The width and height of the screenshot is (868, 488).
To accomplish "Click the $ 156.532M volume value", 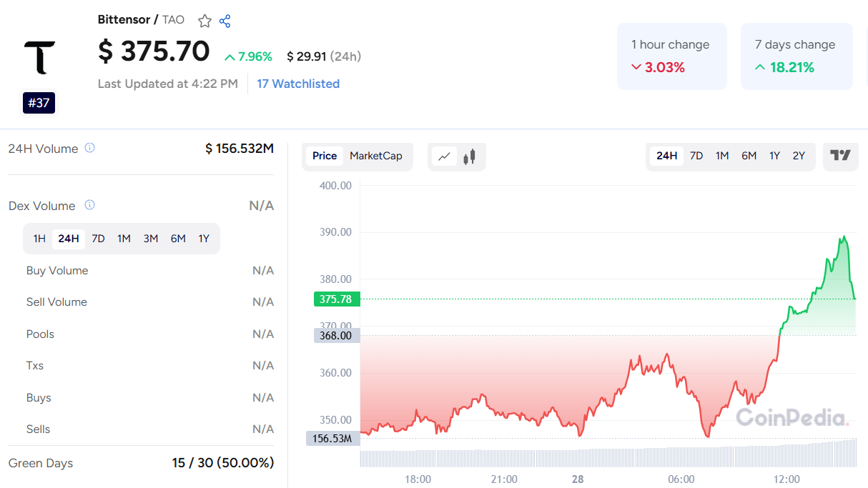I will pyautogui.click(x=240, y=149).
